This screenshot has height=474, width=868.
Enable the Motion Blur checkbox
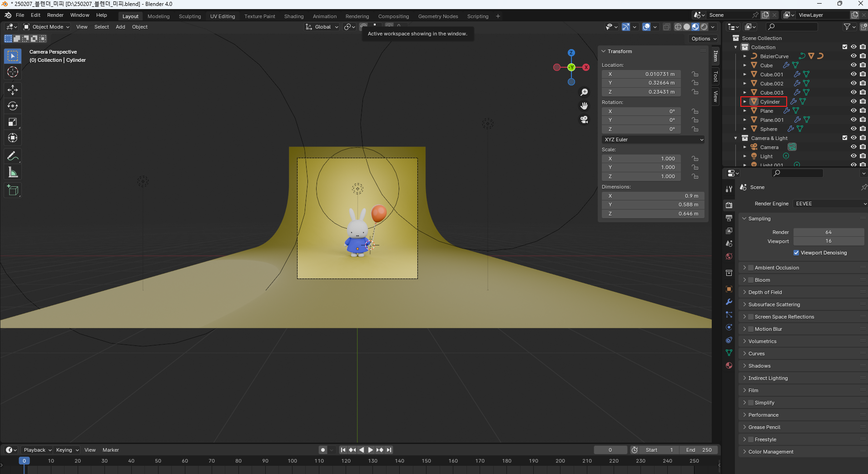point(751,329)
